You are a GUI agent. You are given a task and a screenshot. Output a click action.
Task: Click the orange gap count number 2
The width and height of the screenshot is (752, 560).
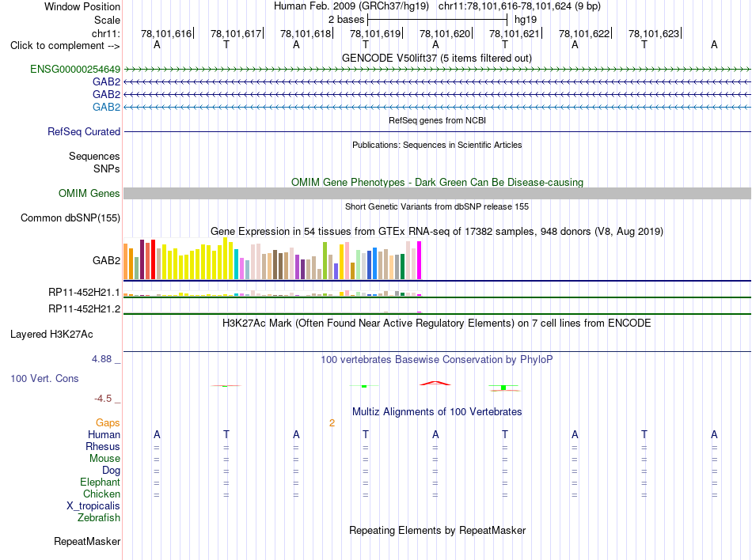pyautogui.click(x=332, y=423)
